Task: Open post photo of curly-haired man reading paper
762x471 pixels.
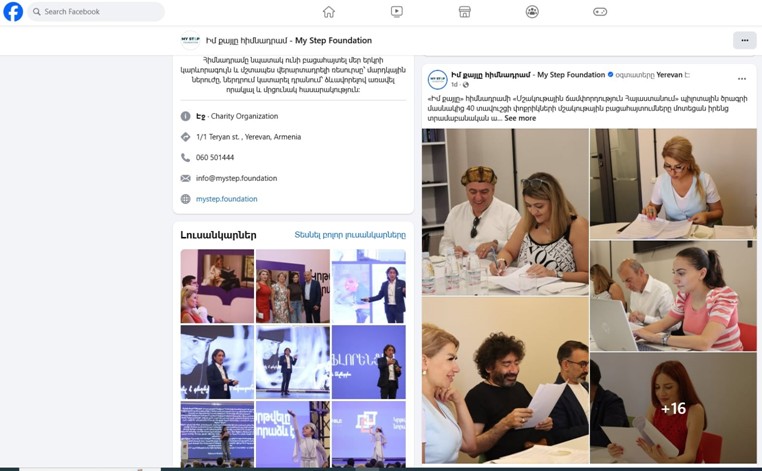Action: [505, 380]
